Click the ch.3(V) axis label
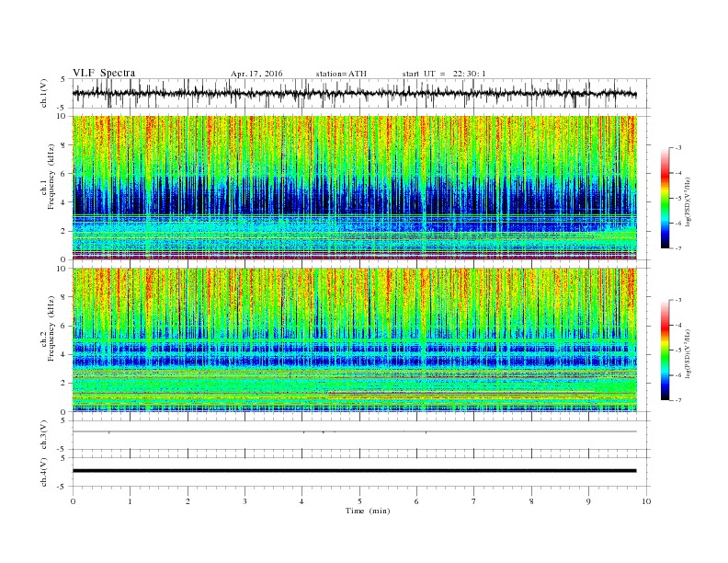Viewport: 728px width, 563px height. tap(44, 435)
